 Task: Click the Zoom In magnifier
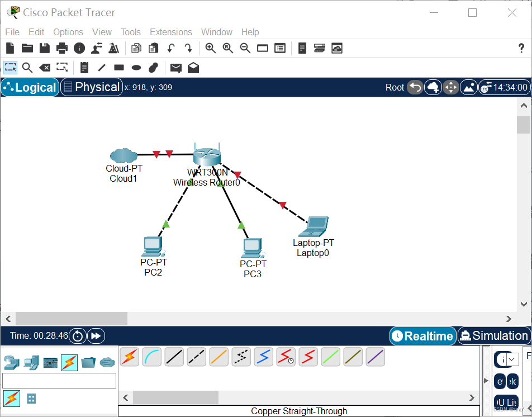[x=210, y=48]
